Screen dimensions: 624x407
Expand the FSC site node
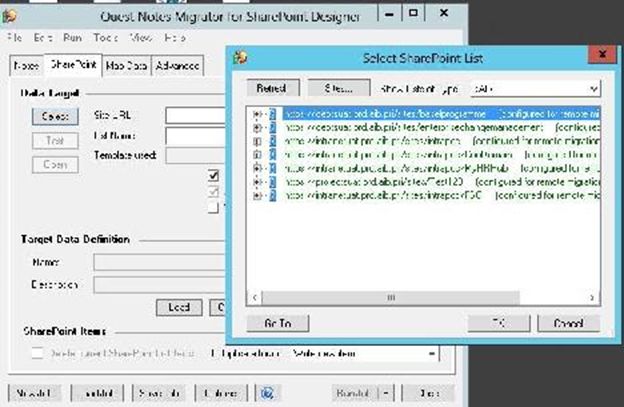click(257, 195)
